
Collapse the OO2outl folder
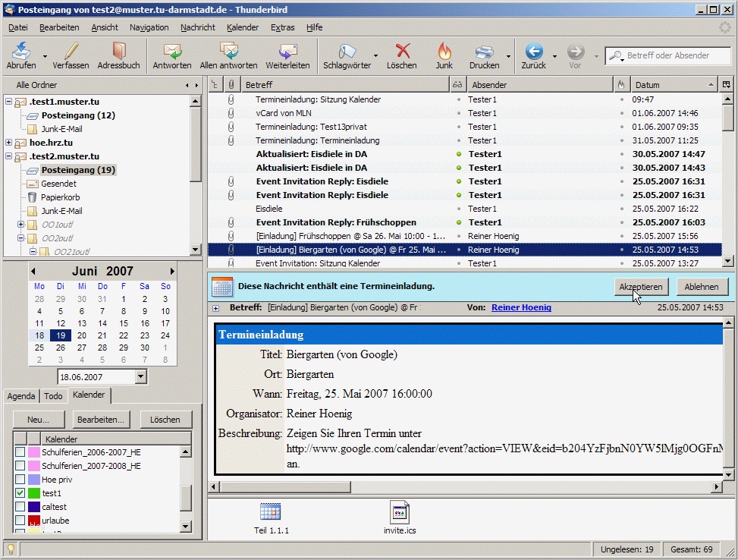click(20, 238)
